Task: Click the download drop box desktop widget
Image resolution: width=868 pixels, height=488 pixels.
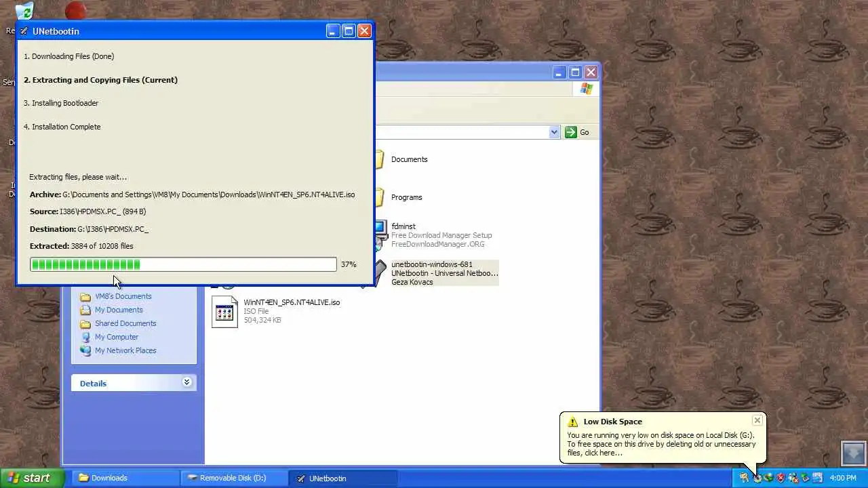Action: click(853, 453)
